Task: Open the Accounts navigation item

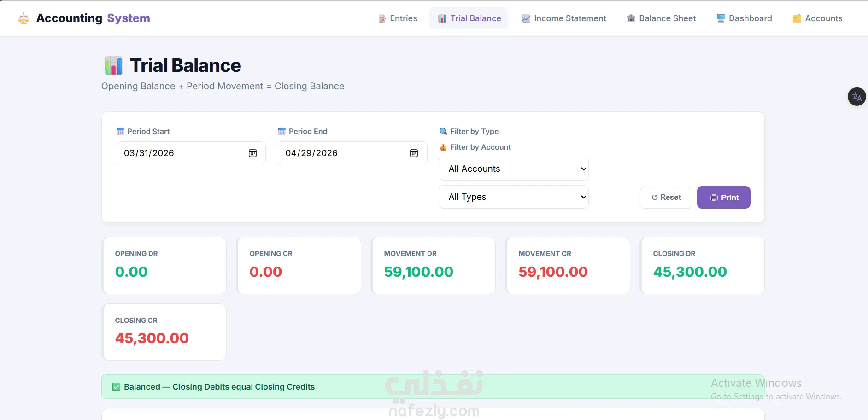Action: coord(817,18)
